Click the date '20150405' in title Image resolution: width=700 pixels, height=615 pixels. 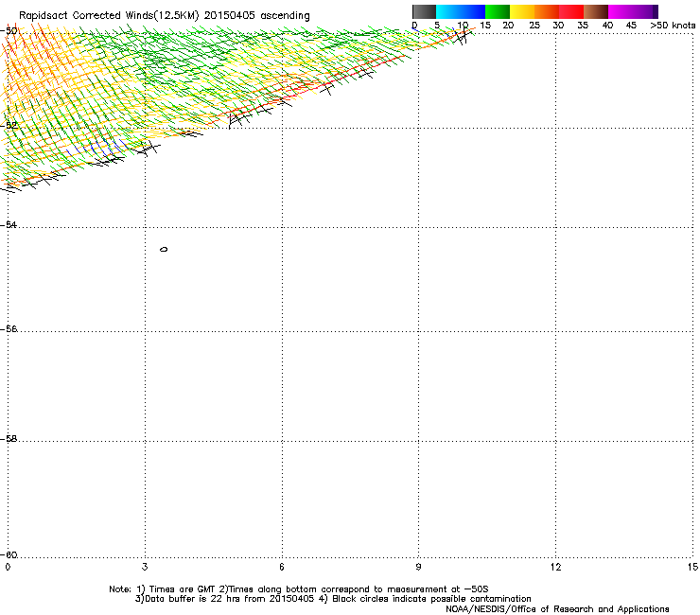pyautogui.click(x=230, y=15)
